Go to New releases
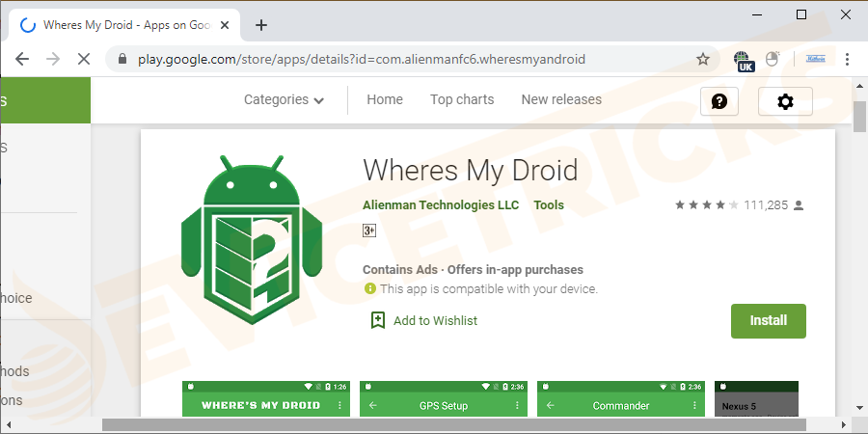The image size is (868, 434). pyautogui.click(x=561, y=99)
